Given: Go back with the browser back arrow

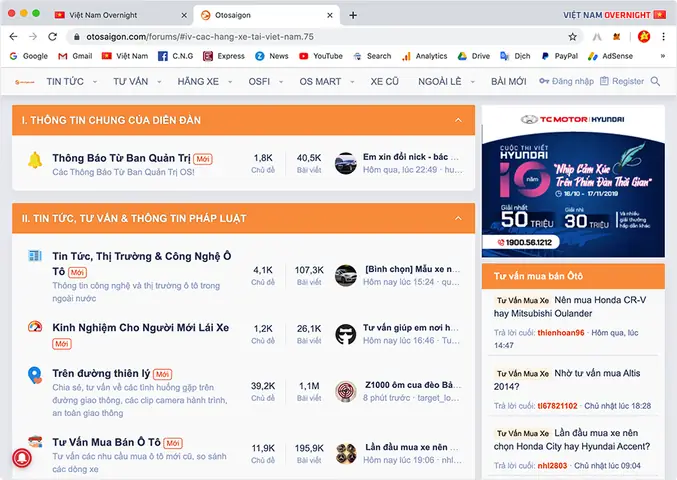Looking at the screenshot, I should (x=13, y=37).
